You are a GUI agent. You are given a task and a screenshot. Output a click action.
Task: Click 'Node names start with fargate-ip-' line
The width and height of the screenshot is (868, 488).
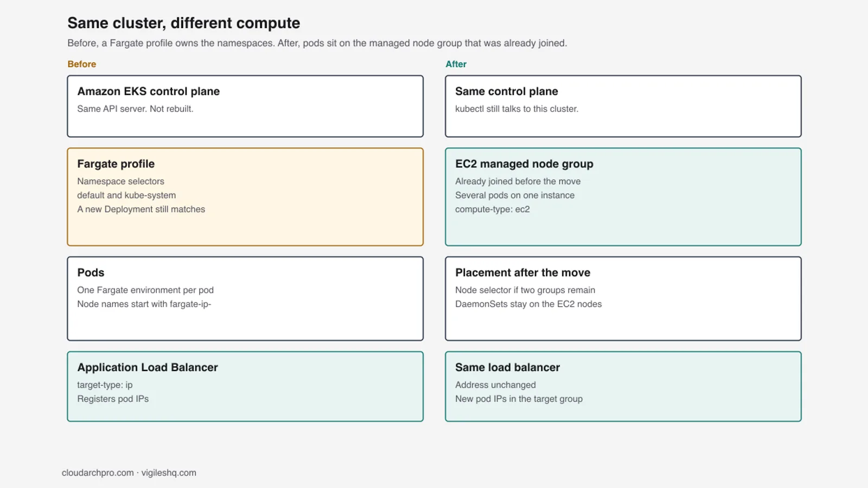pyautogui.click(x=144, y=304)
